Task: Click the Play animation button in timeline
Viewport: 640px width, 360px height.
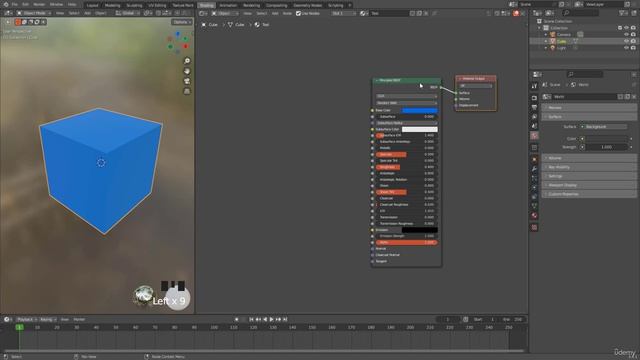Action: (x=271, y=319)
